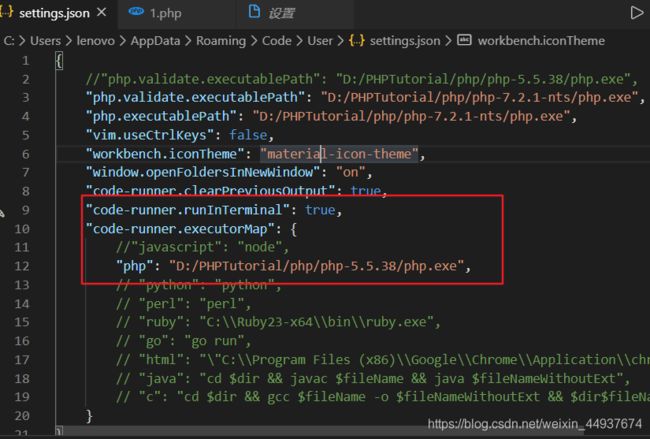Click the "window.openFoldersInNewWindow" key
650x439 pixels.
tap(203, 172)
